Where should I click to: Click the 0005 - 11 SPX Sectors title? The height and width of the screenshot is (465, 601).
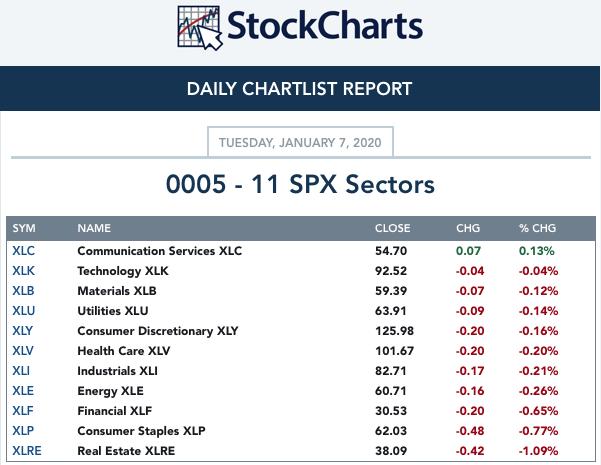coord(300,184)
